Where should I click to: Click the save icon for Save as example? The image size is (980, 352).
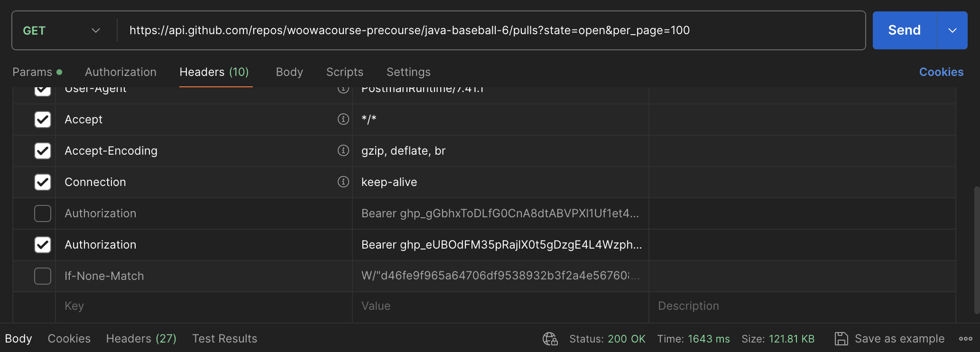841,339
